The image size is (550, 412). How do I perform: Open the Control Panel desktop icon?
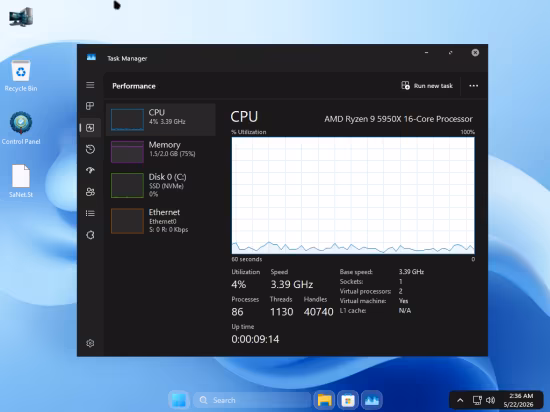pos(21,128)
